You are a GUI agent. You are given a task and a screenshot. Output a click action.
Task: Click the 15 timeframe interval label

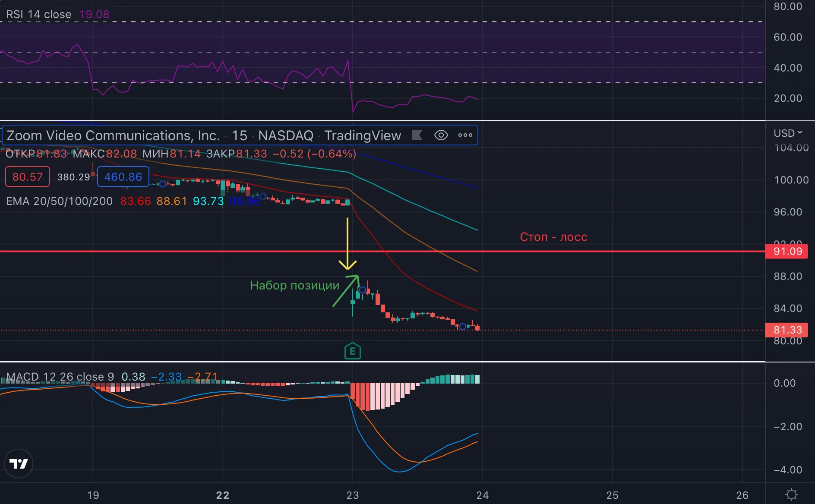tap(240, 135)
